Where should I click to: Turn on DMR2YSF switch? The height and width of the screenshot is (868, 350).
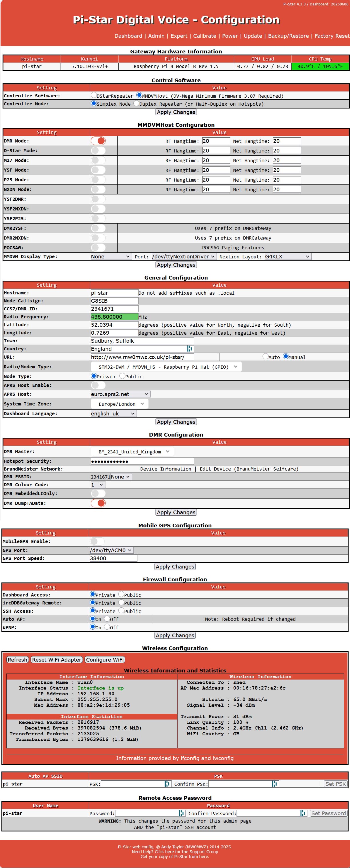(x=98, y=228)
